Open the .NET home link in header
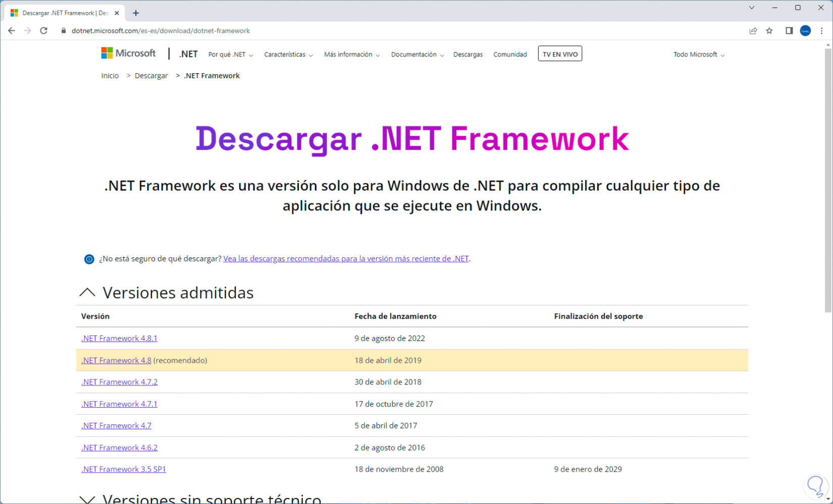Image resolution: width=833 pixels, height=504 pixels. pyautogui.click(x=188, y=54)
